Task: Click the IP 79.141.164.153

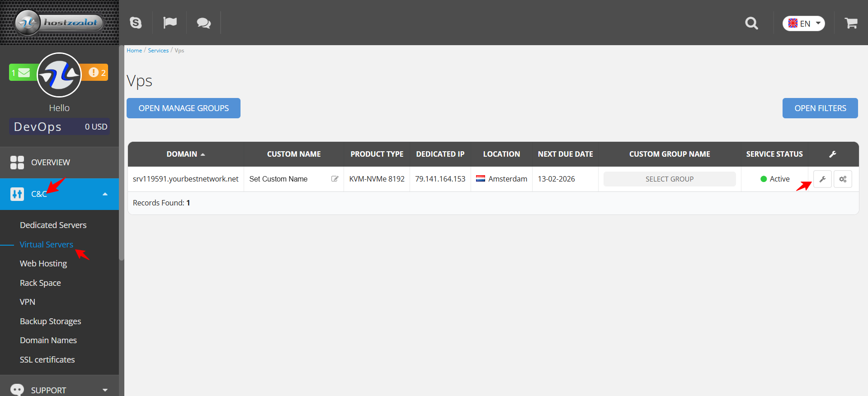Action: pos(440,179)
